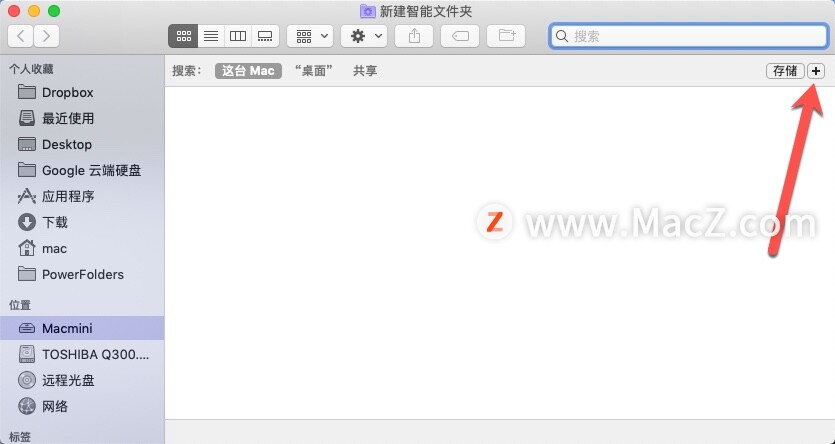
Task: Go back with the left arrow button
Action: 21,36
